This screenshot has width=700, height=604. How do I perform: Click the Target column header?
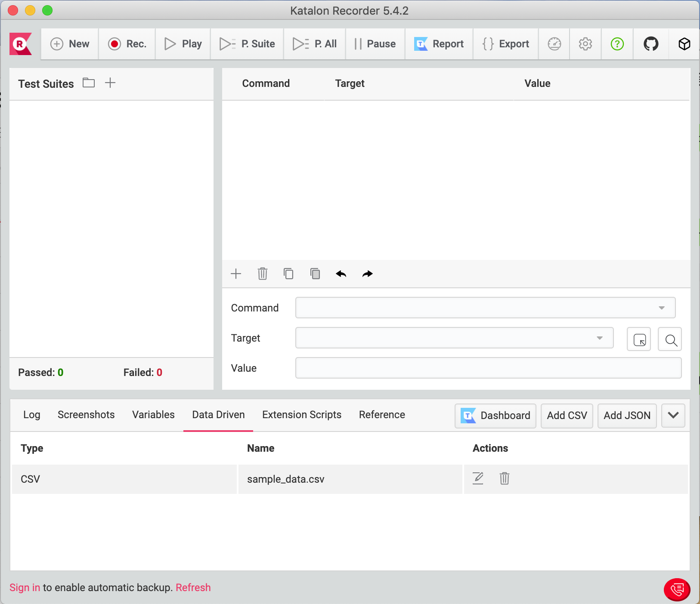click(x=350, y=83)
